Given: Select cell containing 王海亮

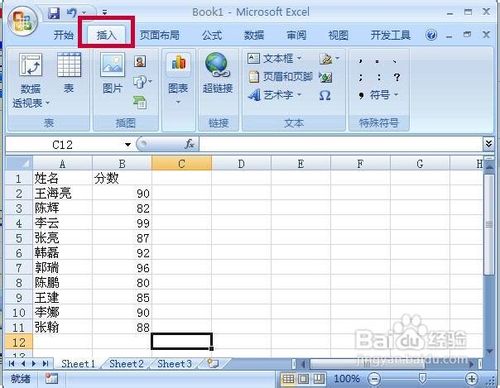Looking at the screenshot, I should click(x=62, y=193).
